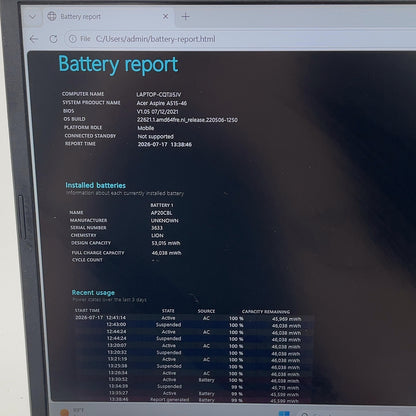Select the "45,969 mWh" capacity cell

[286, 319]
